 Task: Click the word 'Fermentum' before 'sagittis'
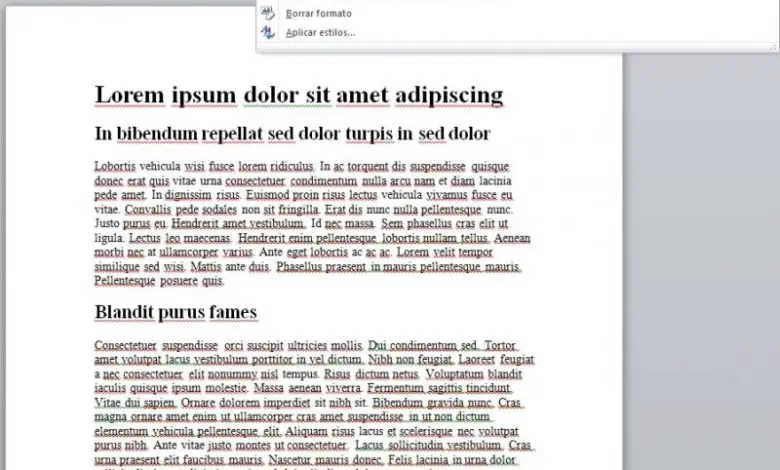[x=393, y=388]
